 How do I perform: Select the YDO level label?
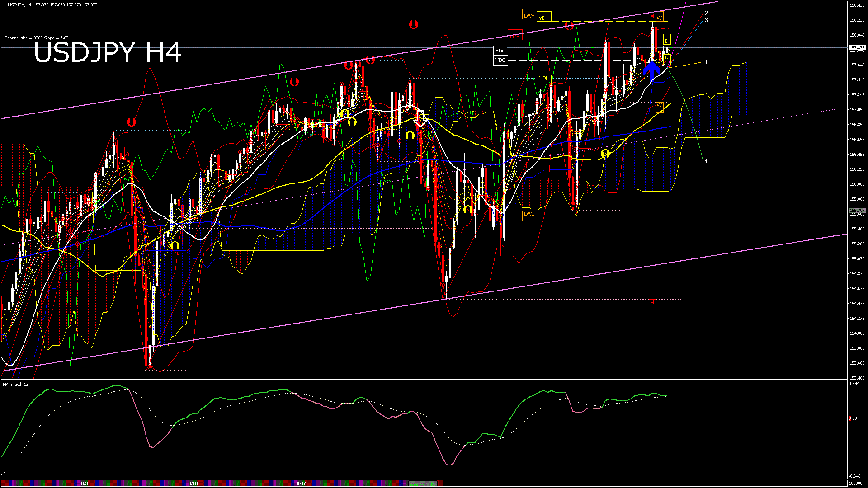click(500, 60)
